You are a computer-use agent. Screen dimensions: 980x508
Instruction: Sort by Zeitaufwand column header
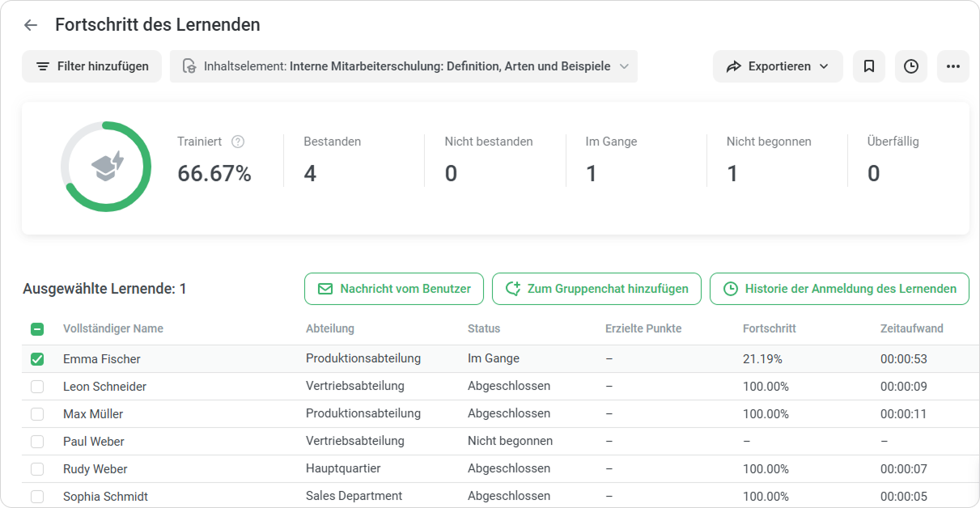pyautogui.click(x=912, y=328)
